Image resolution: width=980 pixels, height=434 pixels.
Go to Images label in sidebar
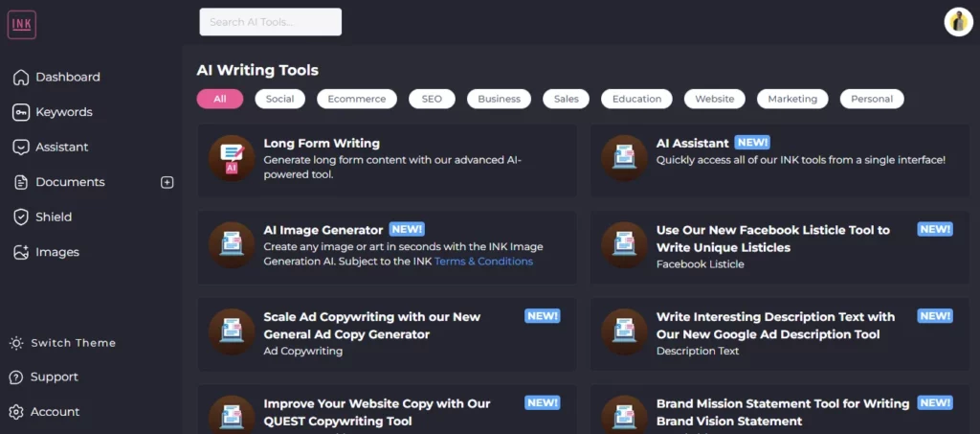(x=57, y=252)
